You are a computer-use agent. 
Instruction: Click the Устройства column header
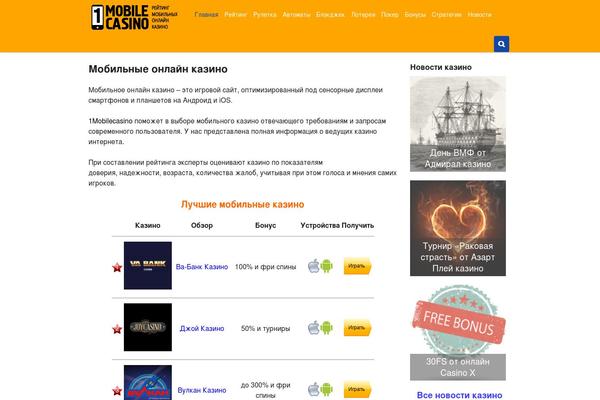pos(320,225)
